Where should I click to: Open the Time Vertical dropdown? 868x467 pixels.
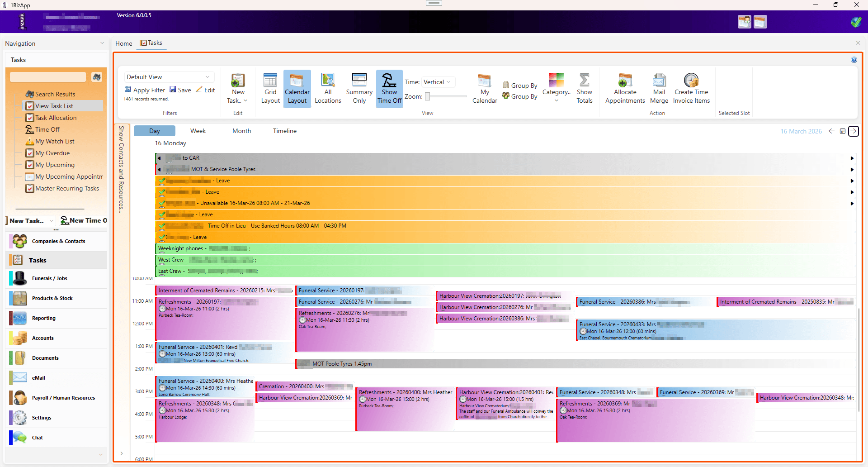coord(438,82)
